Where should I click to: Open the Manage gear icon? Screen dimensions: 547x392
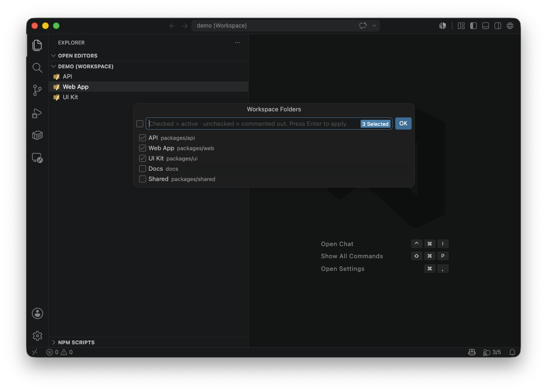point(37,335)
